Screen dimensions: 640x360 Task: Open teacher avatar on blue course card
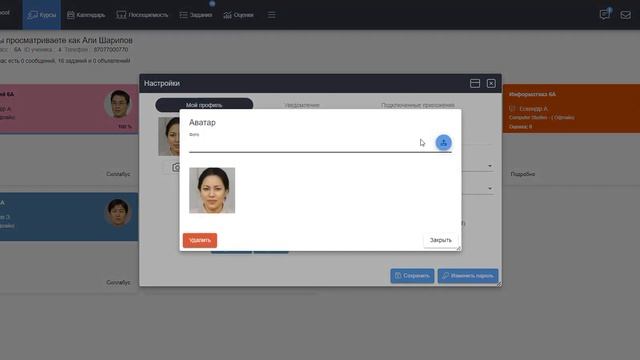(x=118, y=212)
